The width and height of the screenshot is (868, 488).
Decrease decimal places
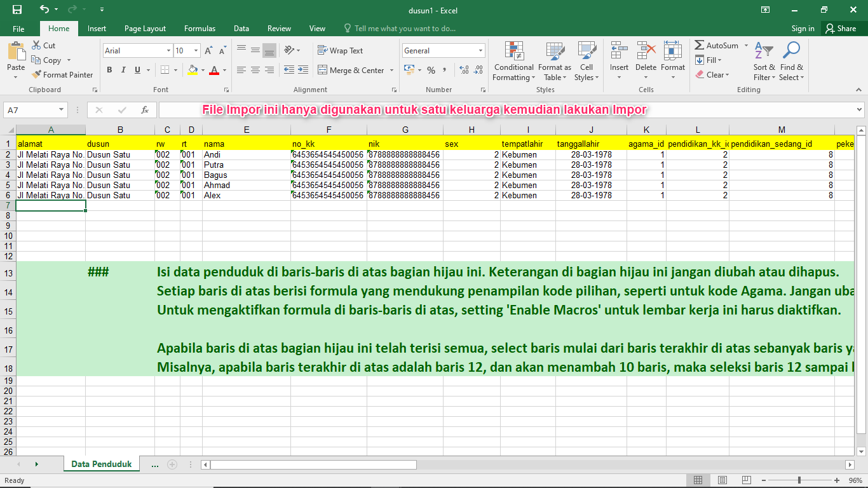pyautogui.click(x=480, y=71)
